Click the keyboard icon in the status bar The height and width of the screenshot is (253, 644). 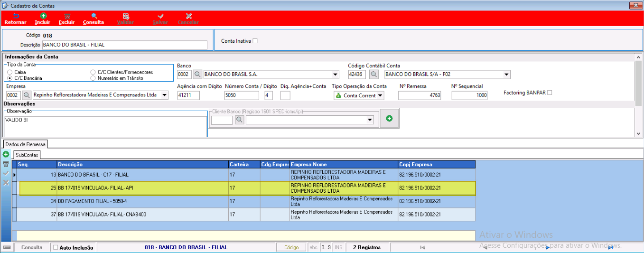click(x=7, y=247)
